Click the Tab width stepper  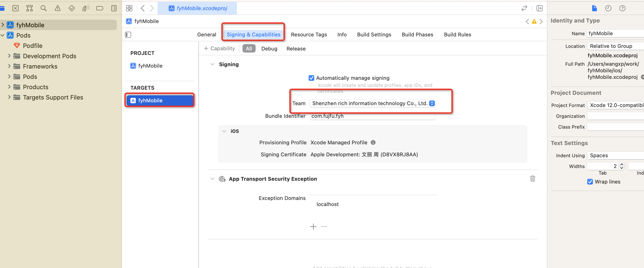pos(622,166)
